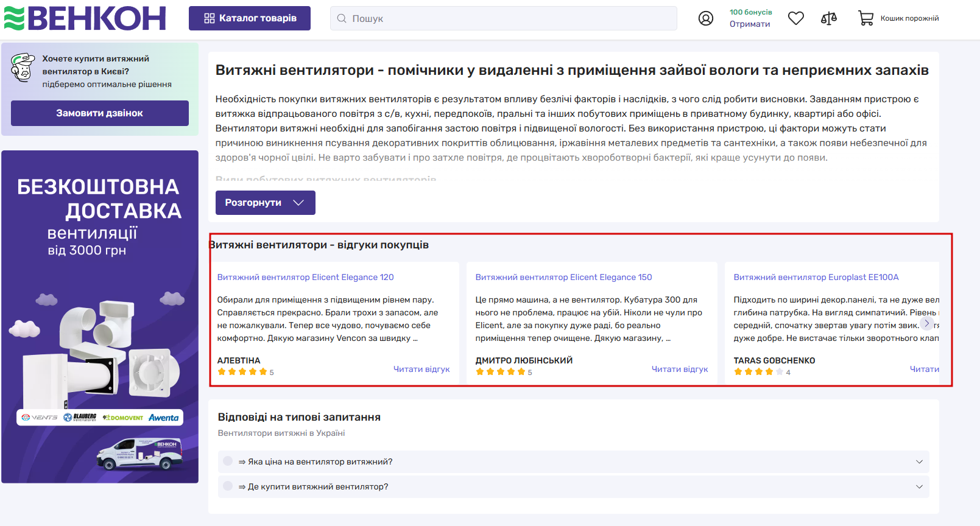Expand question about вентилятор витяжний price

click(x=574, y=461)
